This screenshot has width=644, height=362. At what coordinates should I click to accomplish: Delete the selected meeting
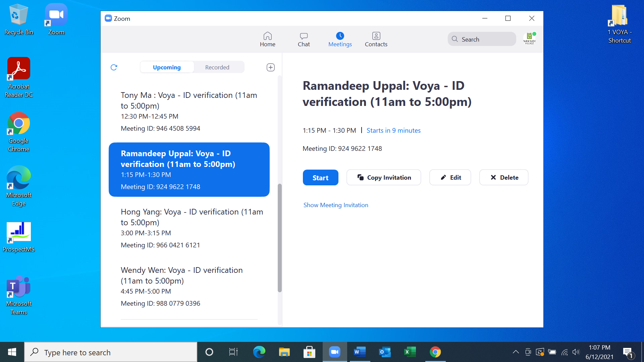point(504,177)
